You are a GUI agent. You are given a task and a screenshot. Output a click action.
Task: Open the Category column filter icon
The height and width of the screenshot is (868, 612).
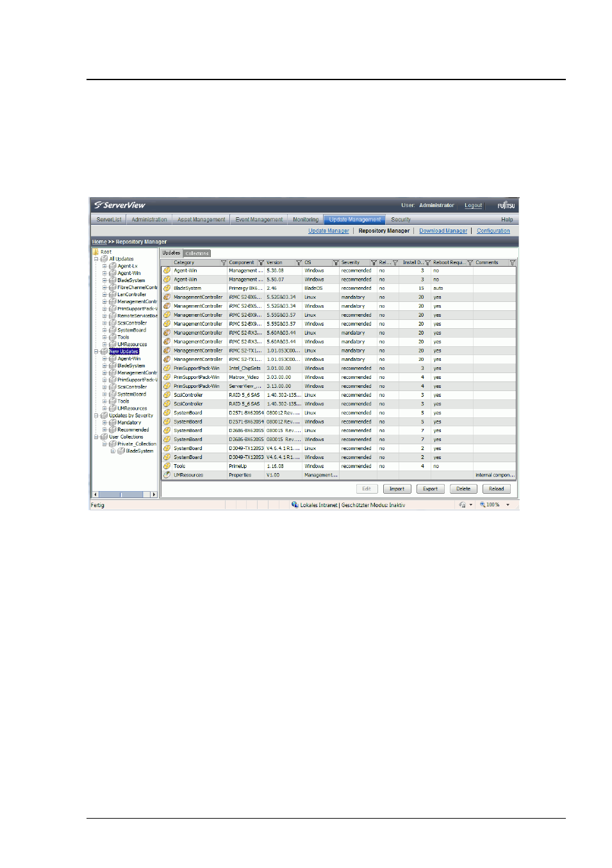point(224,263)
